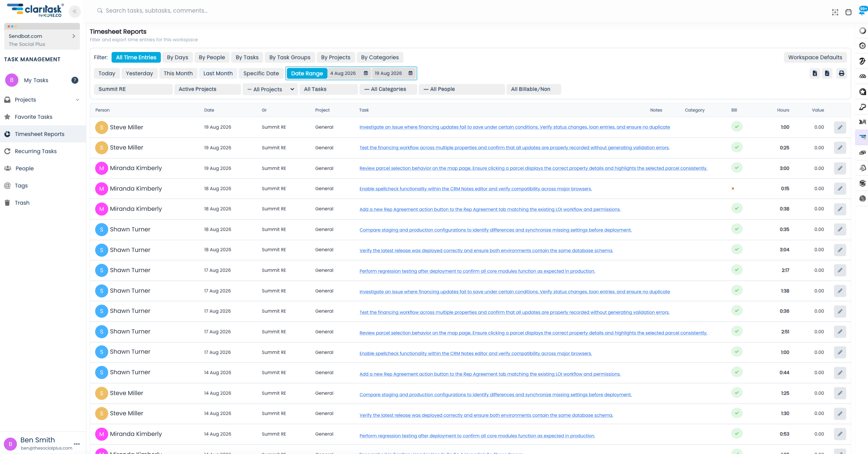Expand the Sendbat.com workspace switcher arrow
The width and height of the screenshot is (868, 454).
pyautogui.click(x=74, y=36)
